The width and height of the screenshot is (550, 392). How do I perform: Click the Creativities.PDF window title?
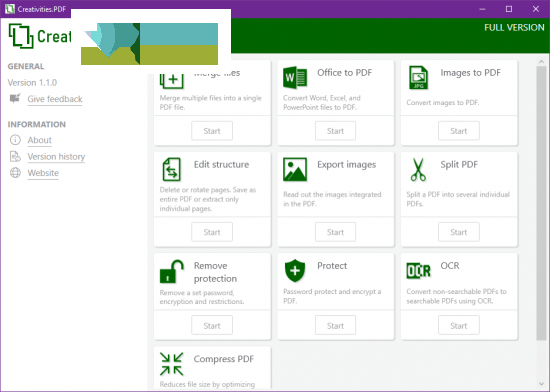click(x=42, y=9)
